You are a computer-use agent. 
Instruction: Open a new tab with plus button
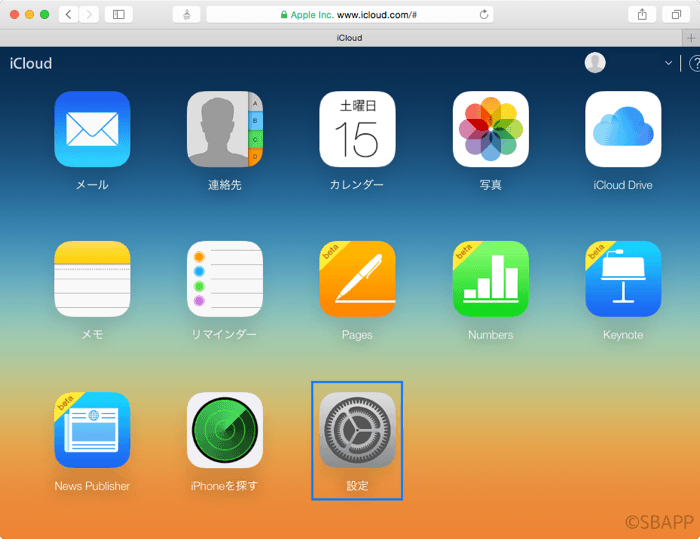pos(691,38)
